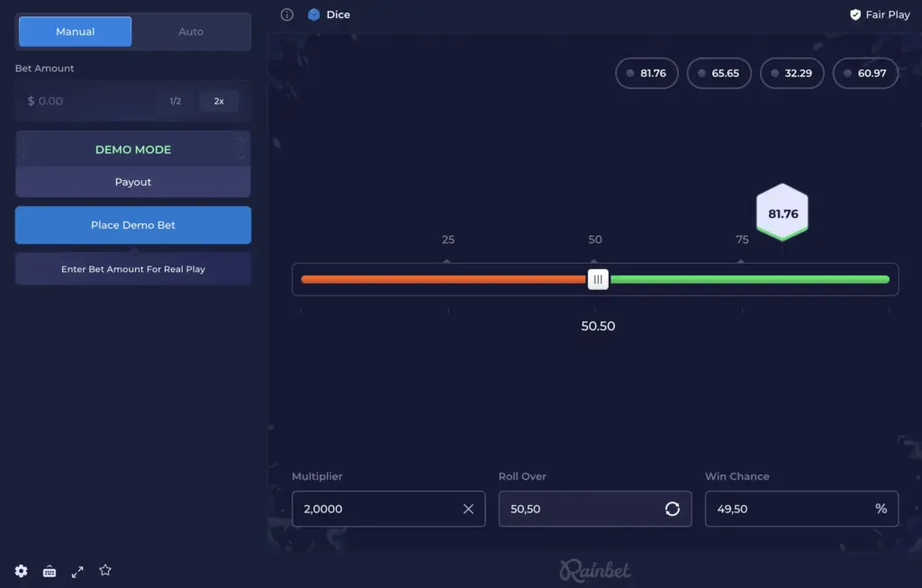
Task: Switch to Manual betting tab
Action: pyautogui.click(x=76, y=32)
